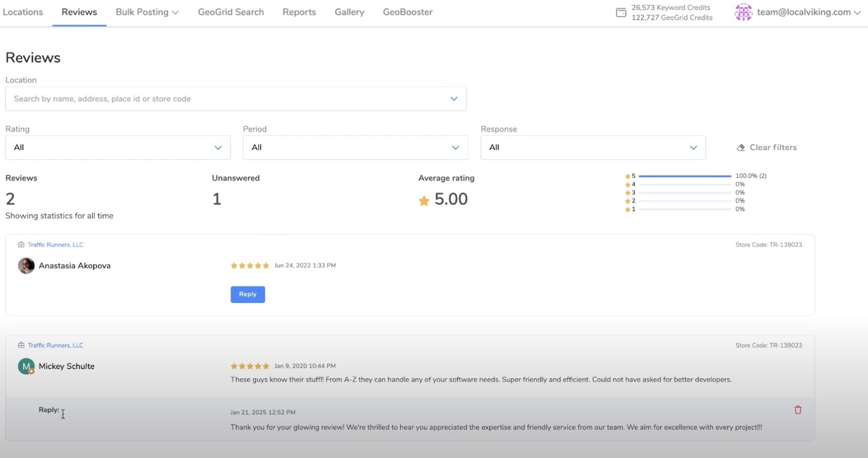Delete the reply using trash icon
The height and width of the screenshot is (458, 868).
tap(797, 410)
